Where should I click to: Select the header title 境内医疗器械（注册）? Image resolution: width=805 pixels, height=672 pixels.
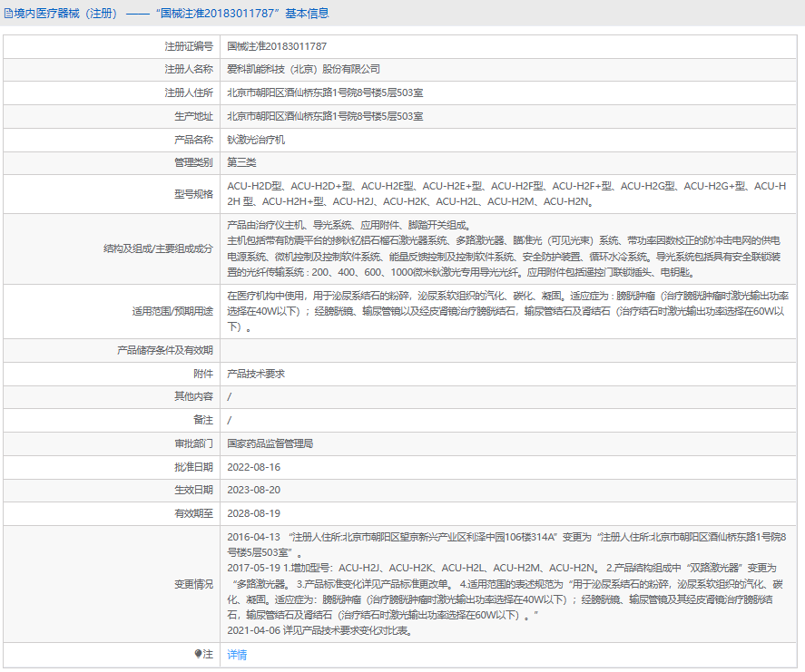point(65,14)
